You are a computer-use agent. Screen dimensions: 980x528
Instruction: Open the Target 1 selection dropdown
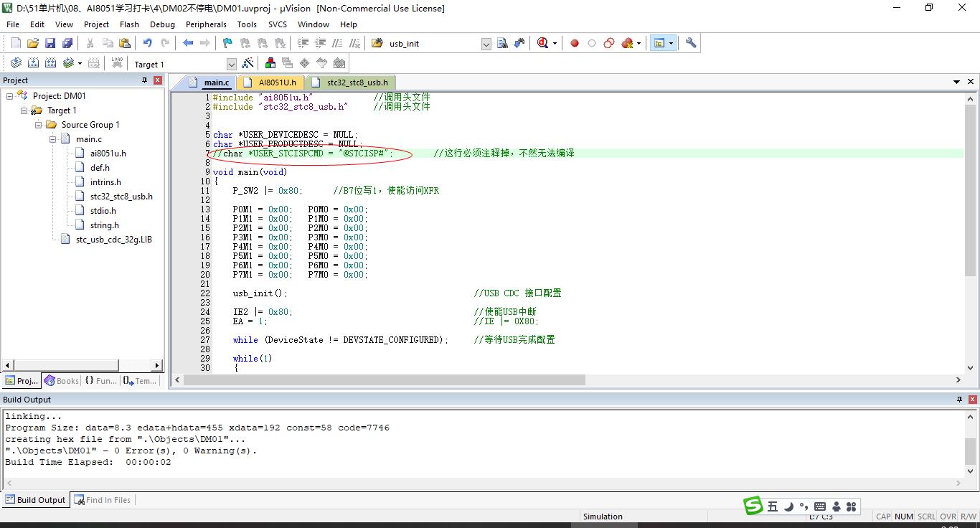point(231,64)
